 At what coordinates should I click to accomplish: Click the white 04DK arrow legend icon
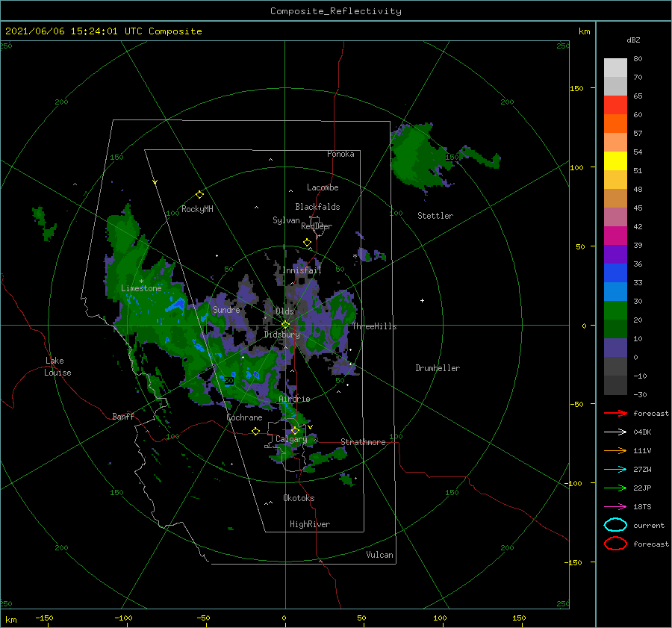[x=615, y=432]
